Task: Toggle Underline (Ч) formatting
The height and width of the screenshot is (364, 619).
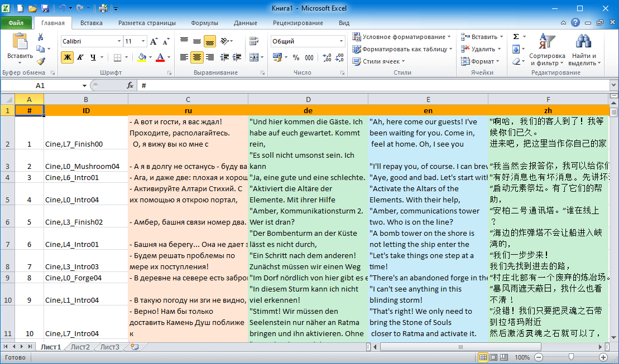Action: [93, 57]
